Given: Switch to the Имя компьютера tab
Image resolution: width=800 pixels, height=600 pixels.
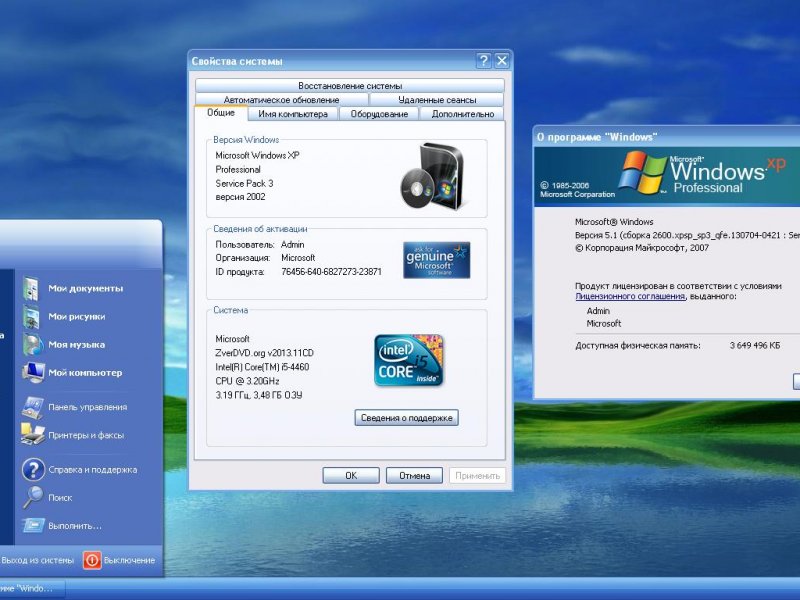Looking at the screenshot, I should [293, 114].
